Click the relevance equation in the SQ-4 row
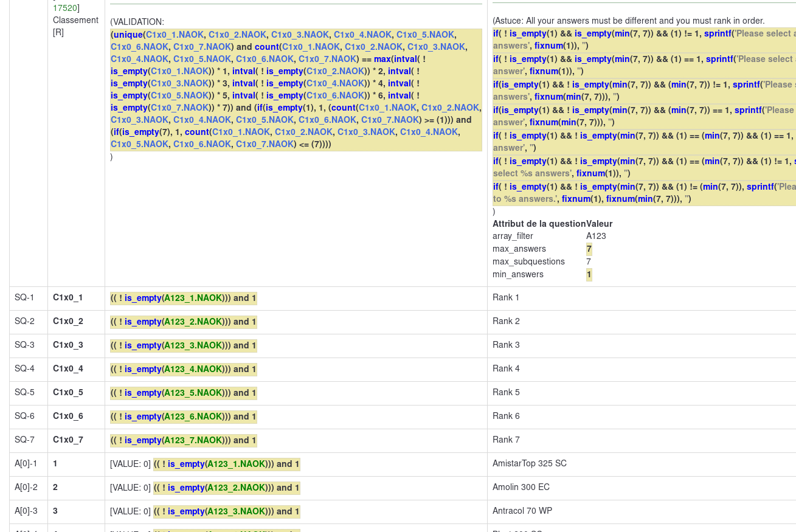The width and height of the screenshot is (796, 532). click(x=184, y=369)
